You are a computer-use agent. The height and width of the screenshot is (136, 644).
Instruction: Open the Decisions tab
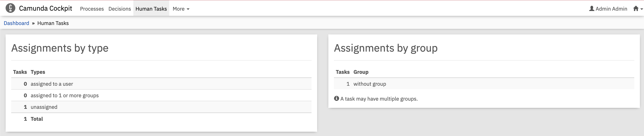tap(120, 9)
